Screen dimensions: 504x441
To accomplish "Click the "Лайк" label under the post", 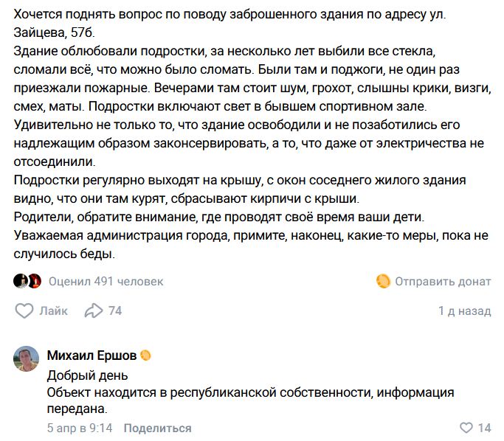I will (54, 311).
